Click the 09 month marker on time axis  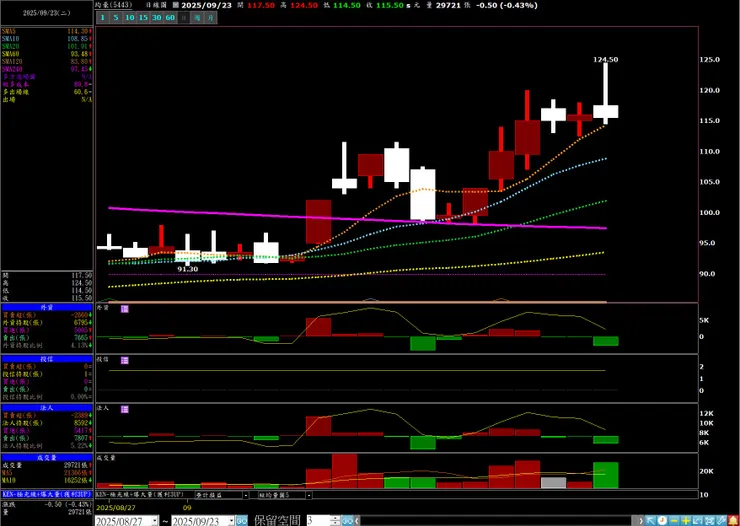tap(187, 508)
